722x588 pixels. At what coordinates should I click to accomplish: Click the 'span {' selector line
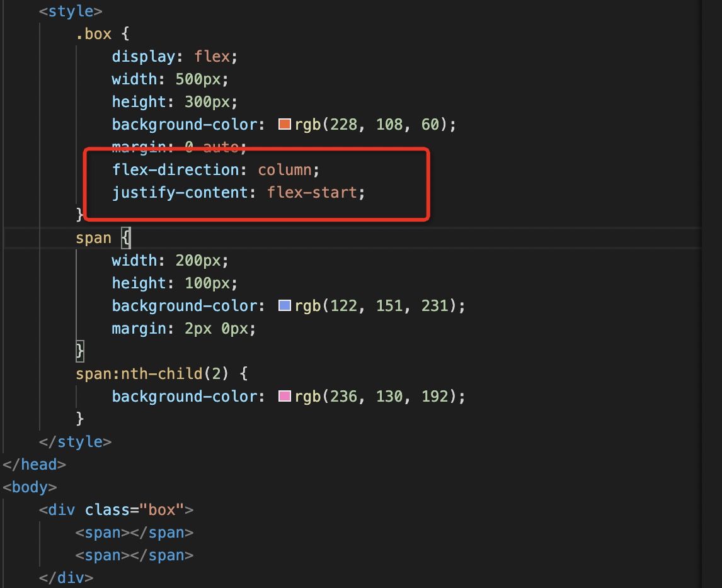[x=103, y=238]
